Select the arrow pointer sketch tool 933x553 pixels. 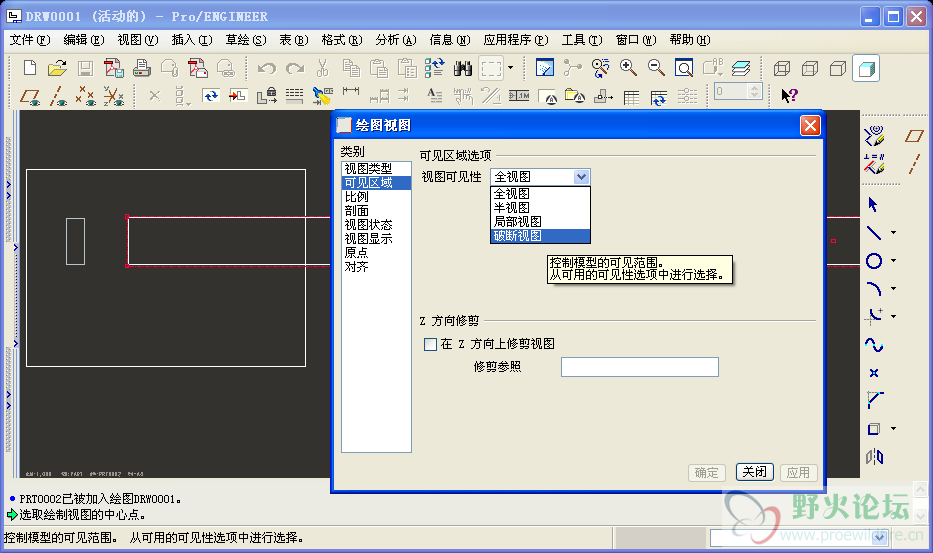873,204
